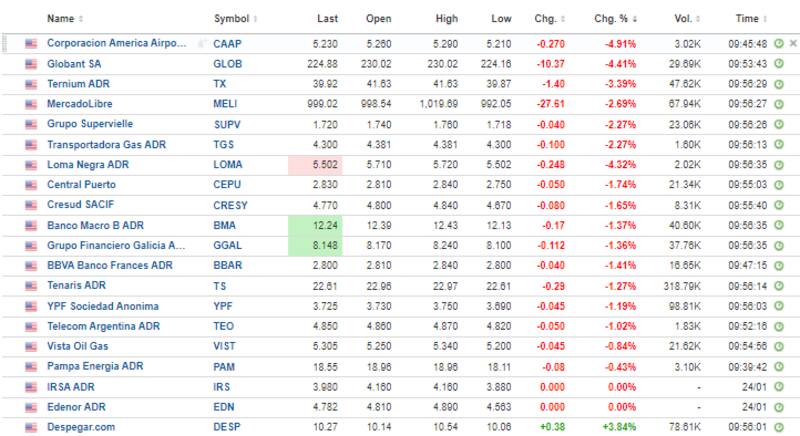Sort by the Time column header
This screenshot has width=800, height=436.
(750, 18)
